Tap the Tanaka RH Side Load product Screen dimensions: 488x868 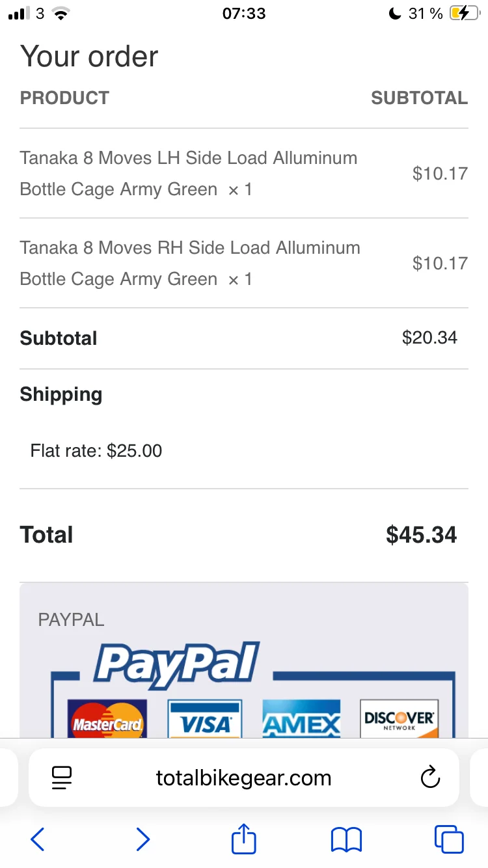pyautogui.click(x=190, y=263)
